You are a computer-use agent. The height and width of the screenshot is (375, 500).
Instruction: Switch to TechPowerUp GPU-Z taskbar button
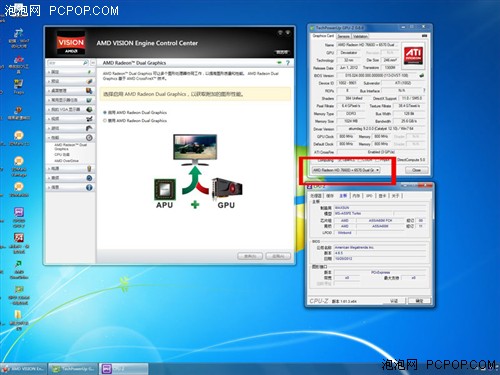point(74,369)
